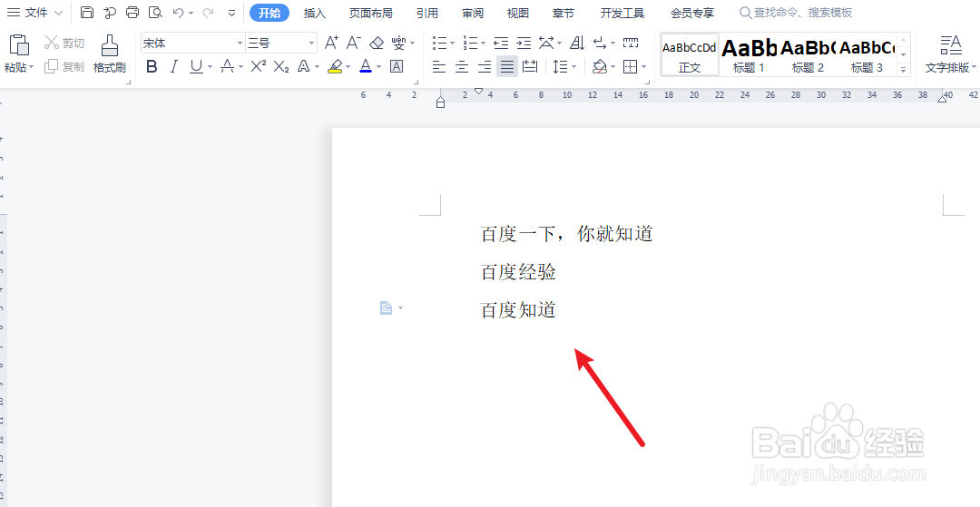
Task: Decrease font size with A- icon
Action: (354, 44)
